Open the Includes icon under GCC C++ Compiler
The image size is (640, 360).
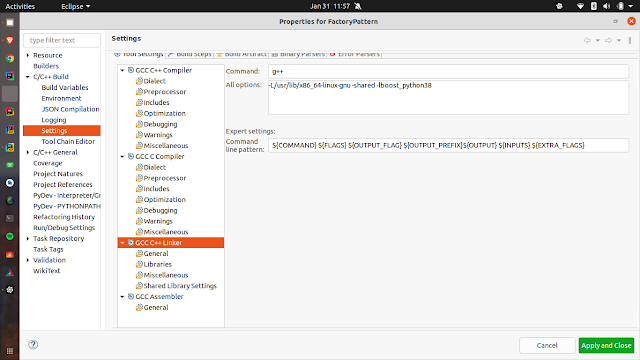click(x=139, y=102)
